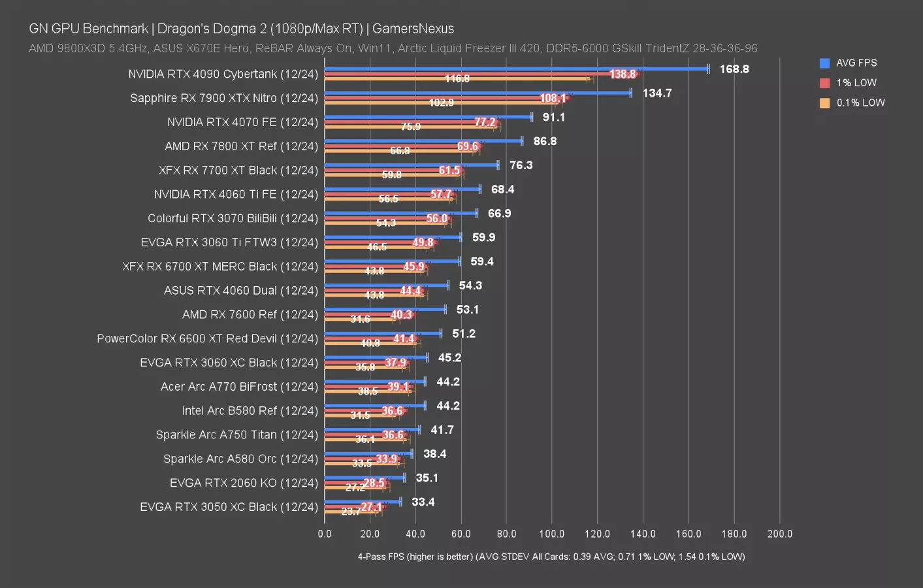The height and width of the screenshot is (588, 923).
Task: Select the chart title text 'GN GPU Benchmark'
Action: click(x=88, y=29)
